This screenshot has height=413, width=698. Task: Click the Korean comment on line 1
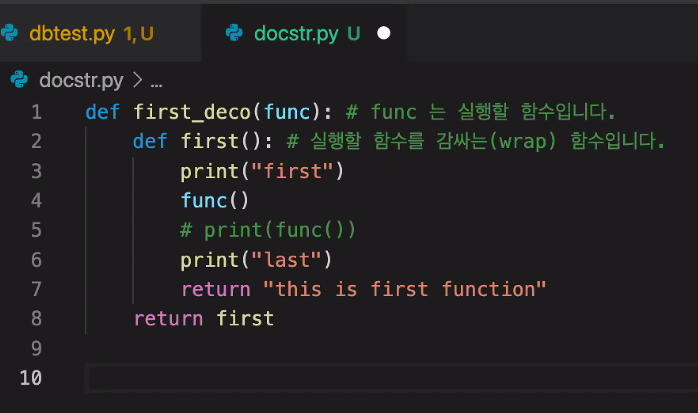[x=481, y=111]
